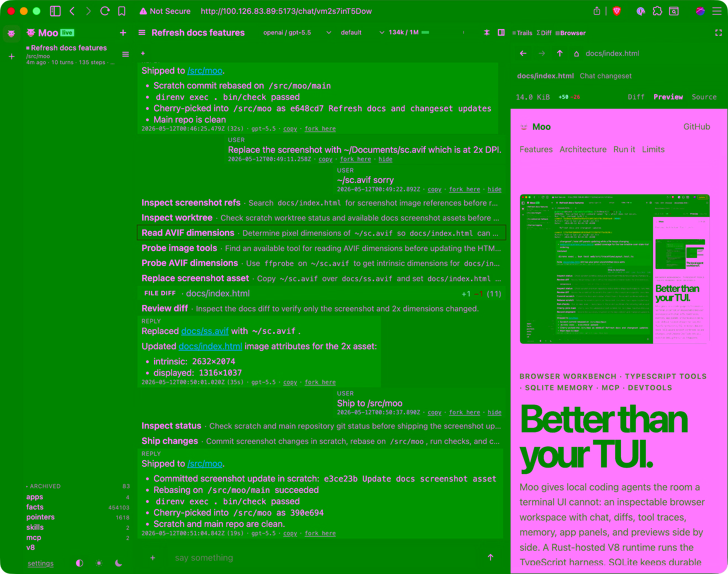The image size is (728, 574).
Task: Go back in the docs browser panel
Action: [523, 53]
